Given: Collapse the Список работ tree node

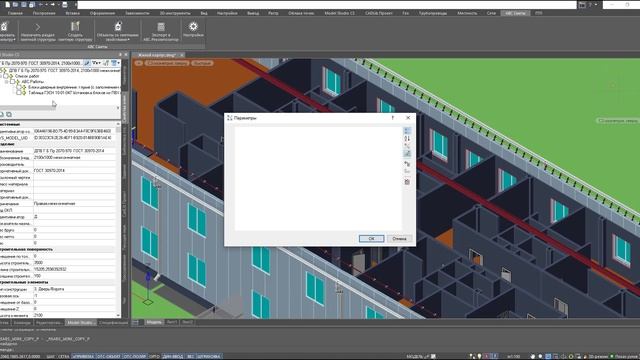Looking at the screenshot, I should [x=1, y=76].
